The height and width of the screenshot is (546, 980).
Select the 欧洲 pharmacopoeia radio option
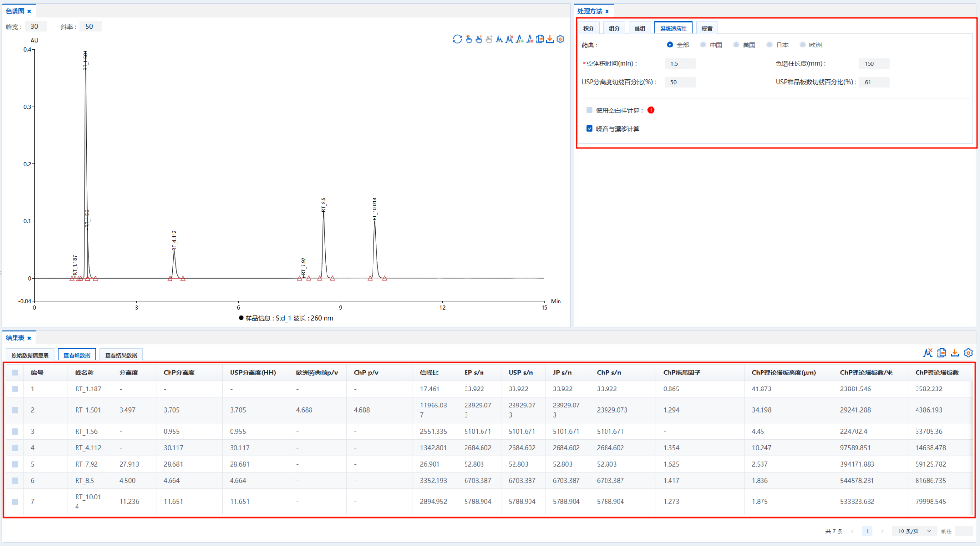[803, 45]
